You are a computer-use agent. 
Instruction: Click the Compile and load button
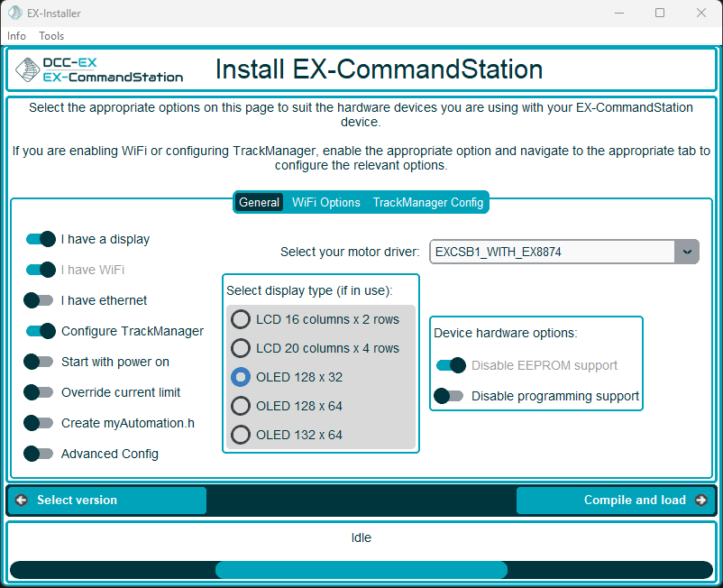pos(616,500)
